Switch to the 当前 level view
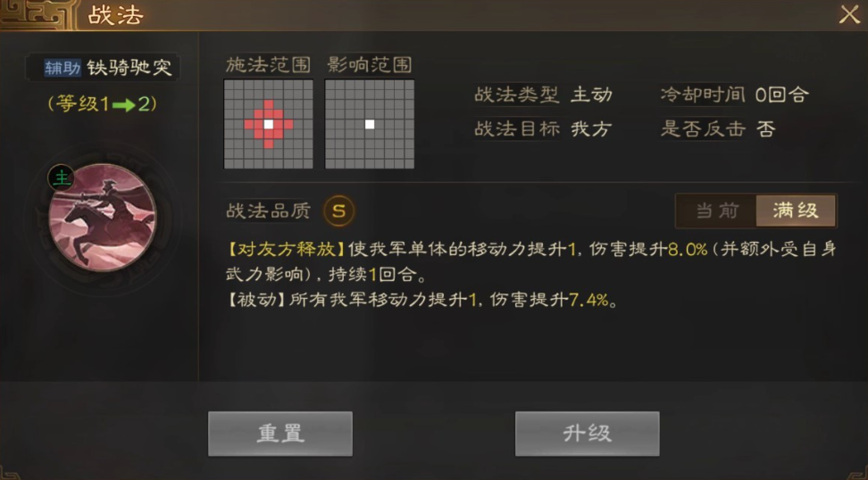The height and width of the screenshot is (480, 868). [x=717, y=211]
